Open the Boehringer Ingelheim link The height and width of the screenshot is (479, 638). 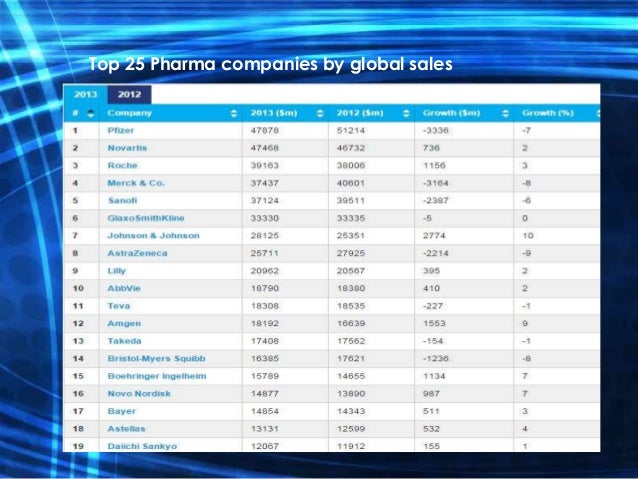(x=157, y=376)
